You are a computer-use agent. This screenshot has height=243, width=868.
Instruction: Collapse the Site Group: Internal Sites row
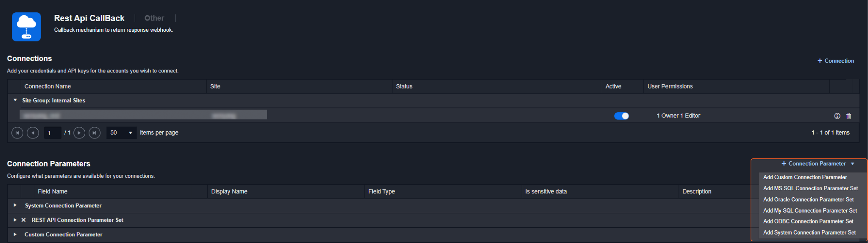click(15, 100)
